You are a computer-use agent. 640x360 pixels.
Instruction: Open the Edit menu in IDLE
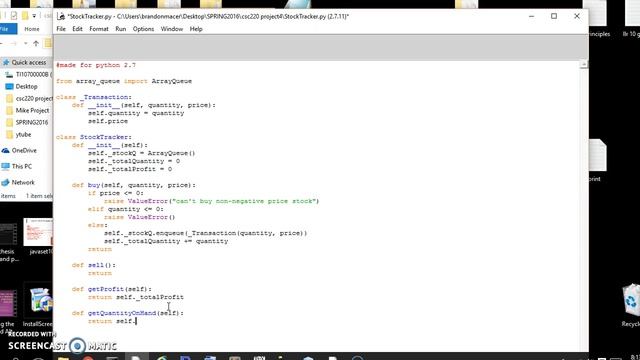[x=77, y=29]
